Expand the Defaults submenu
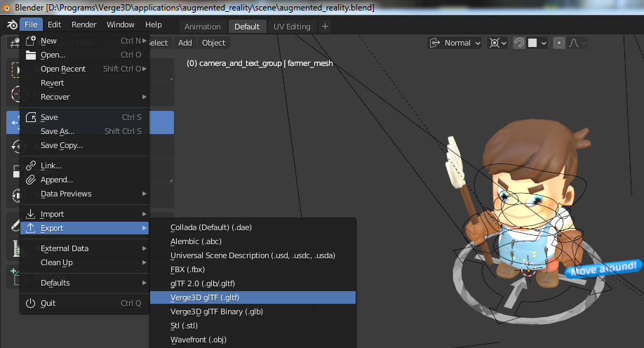The height and width of the screenshot is (348, 644). [x=85, y=283]
